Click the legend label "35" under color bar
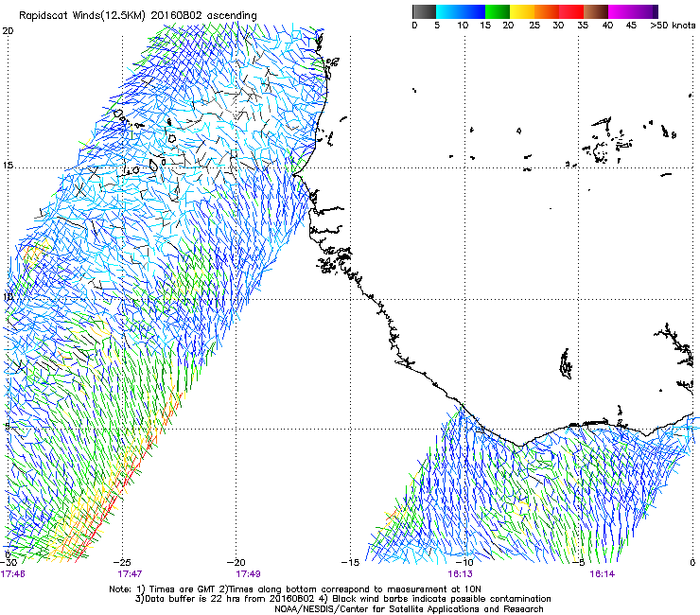 click(583, 26)
